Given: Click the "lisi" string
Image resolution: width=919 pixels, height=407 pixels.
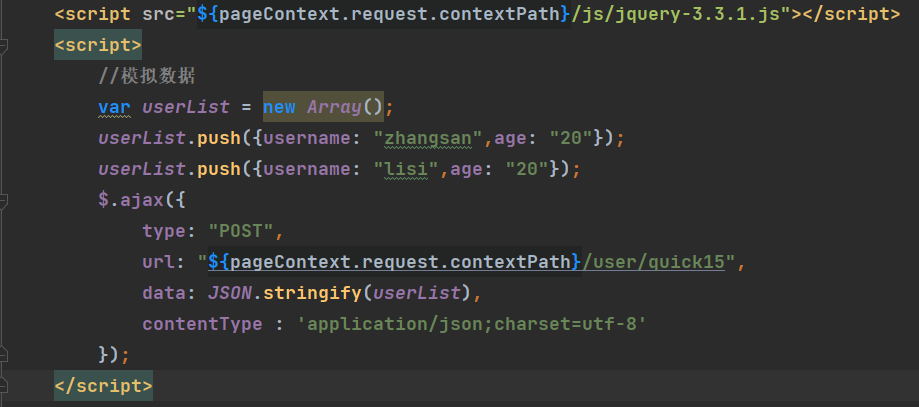Looking at the screenshot, I should point(406,169).
